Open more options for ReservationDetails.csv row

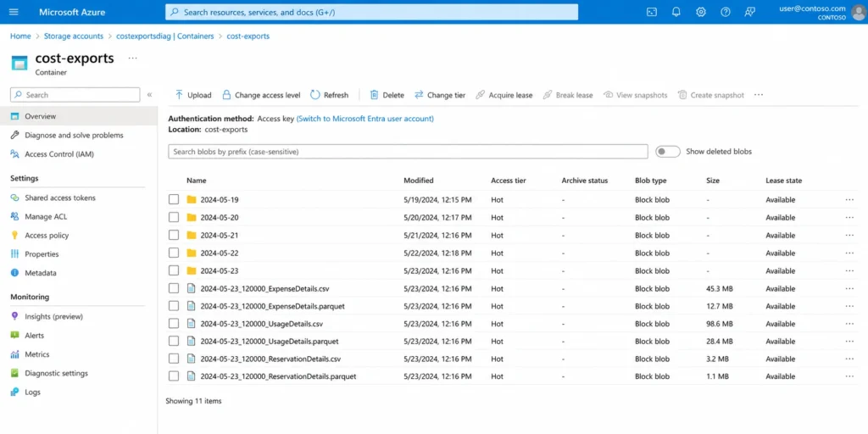[x=849, y=359]
